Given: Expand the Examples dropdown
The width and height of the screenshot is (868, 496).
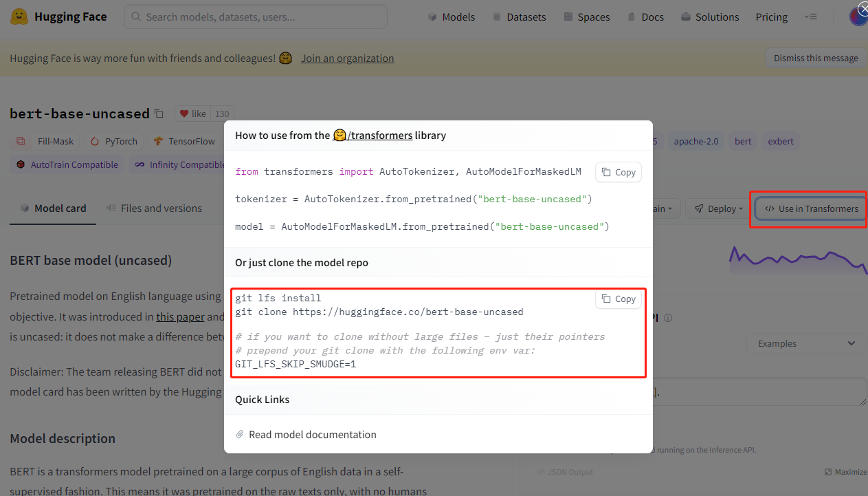Looking at the screenshot, I should [x=807, y=343].
